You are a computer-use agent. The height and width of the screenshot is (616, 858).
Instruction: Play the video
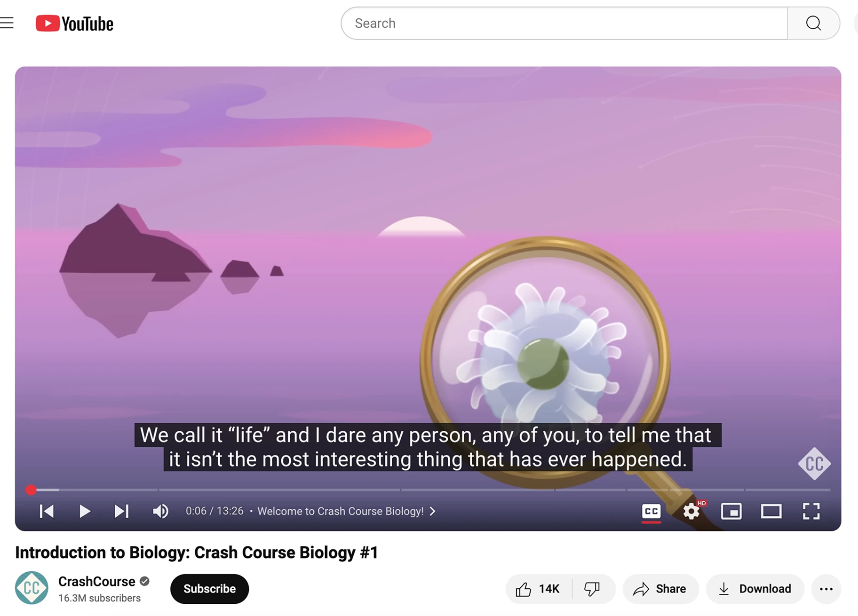coord(85,511)
